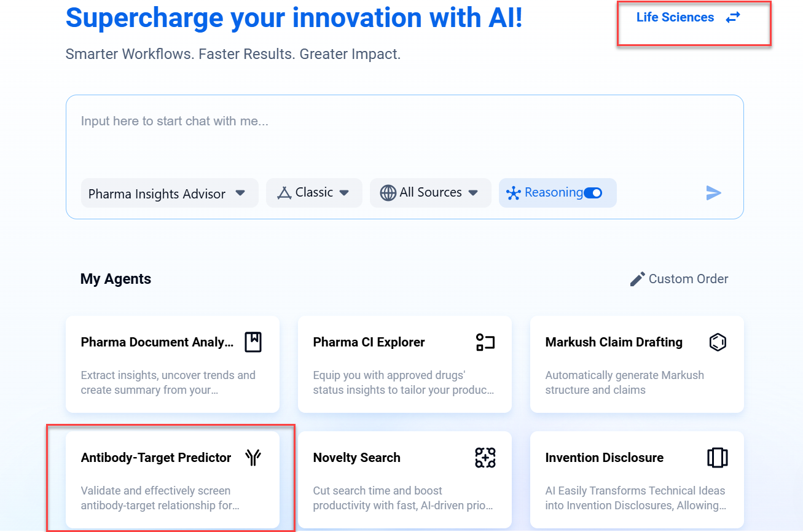Click the Custom Order text
Viewport: 803px width, 532px height.
pyautogui.click(x=688, y=279)
